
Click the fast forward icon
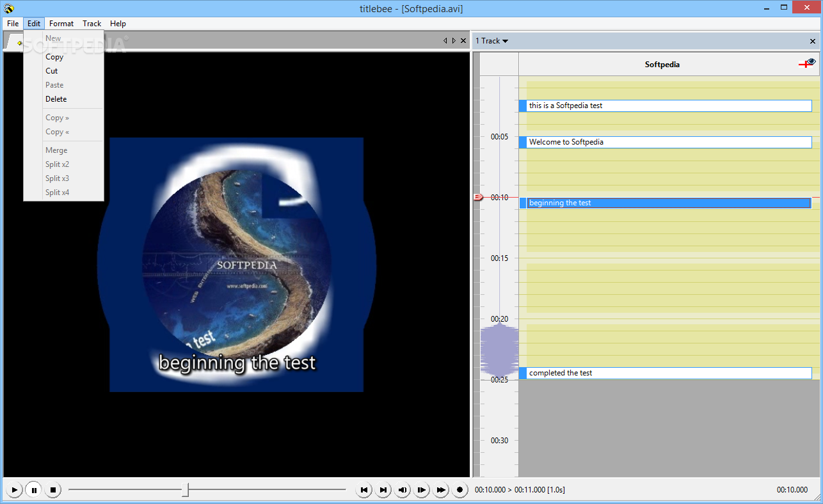pyautogui.click(x=440, y=490)
